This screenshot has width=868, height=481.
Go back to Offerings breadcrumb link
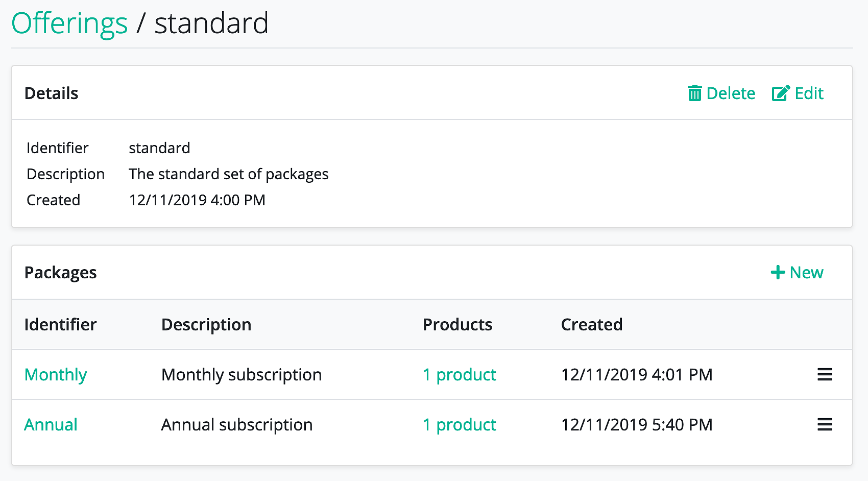tap(69, 23)
